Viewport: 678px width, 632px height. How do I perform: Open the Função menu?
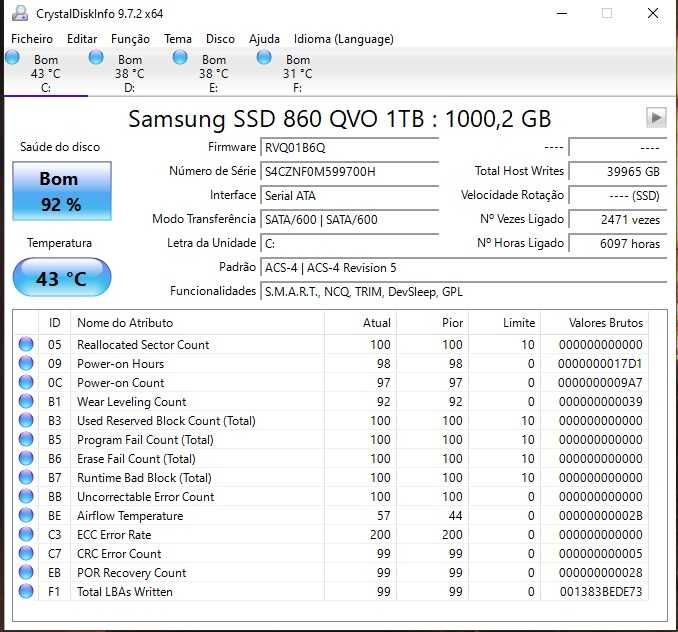click(130, 39)
